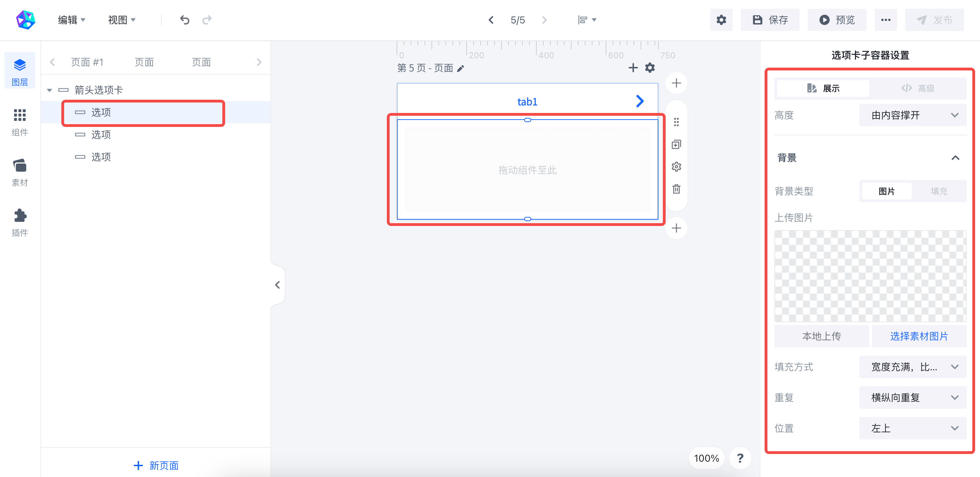This screenshot has width=980, height=477.
Task: Switch to the 高级 tab
Action: point(918,88)
